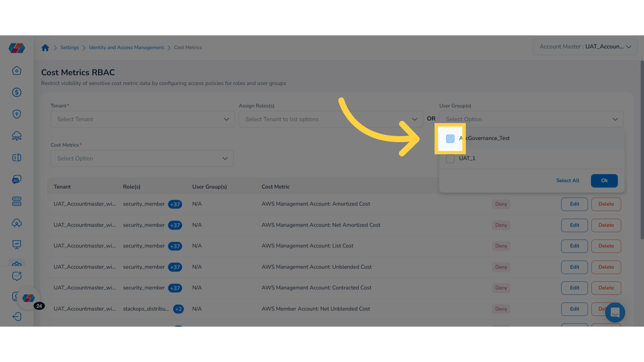Open the chat support bubble
Screen dimensions: 644x362
[615, 312]
